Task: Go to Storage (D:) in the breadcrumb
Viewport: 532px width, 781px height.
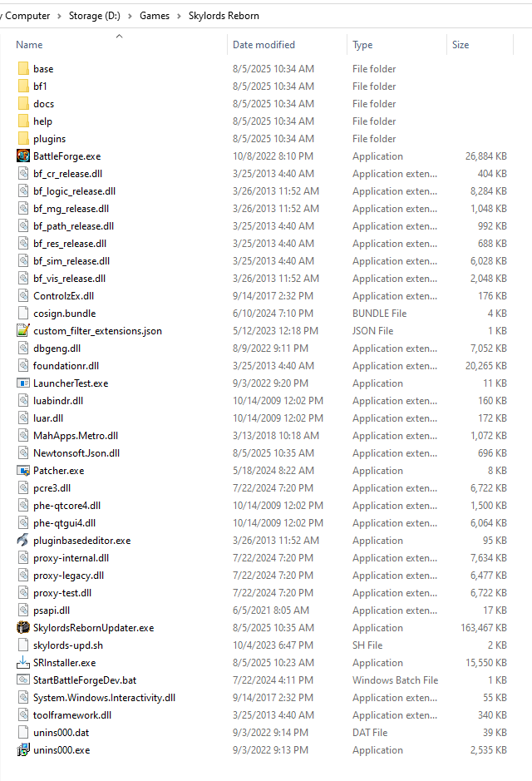Action: coord(95,16)
